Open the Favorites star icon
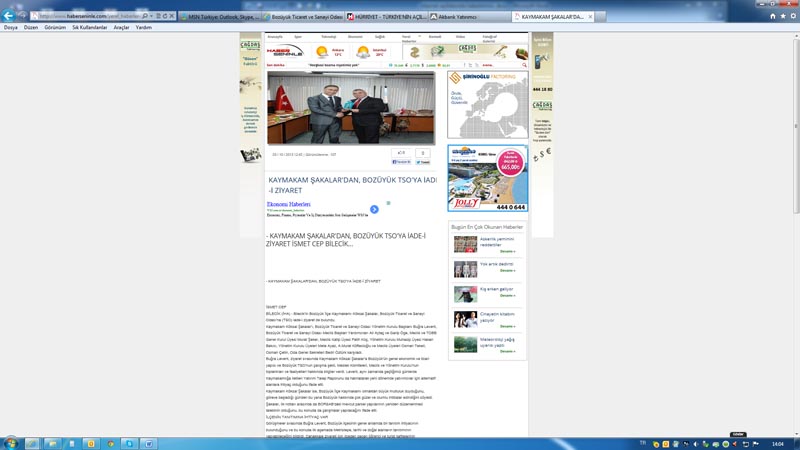The height and width of the screenshot is (450, 800). click(x=783, y=16)
